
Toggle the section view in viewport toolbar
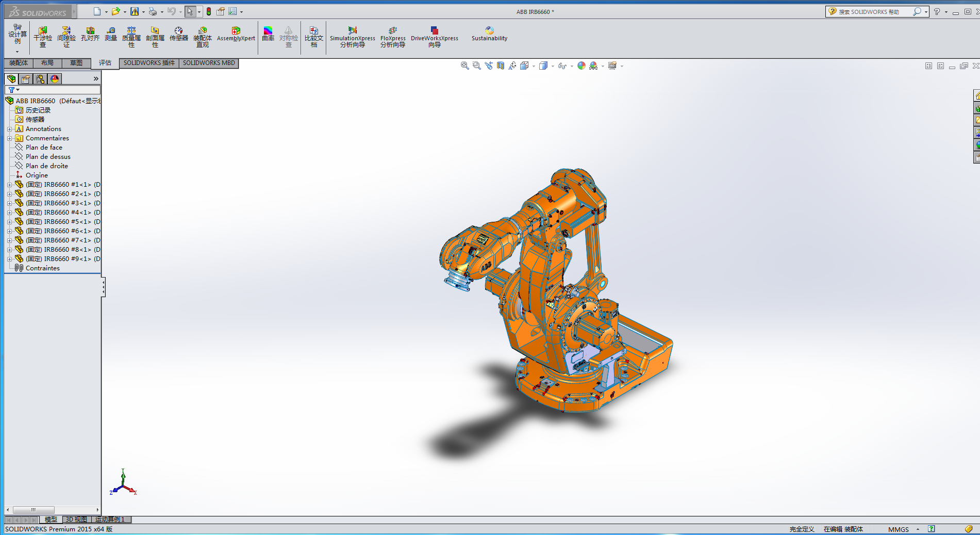(x=500, y=66)
